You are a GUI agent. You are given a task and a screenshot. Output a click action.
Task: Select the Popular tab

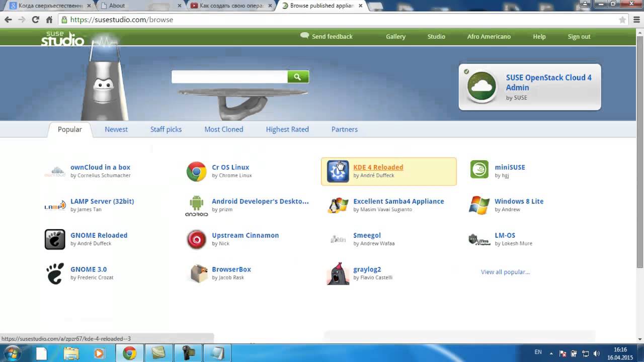69,129
